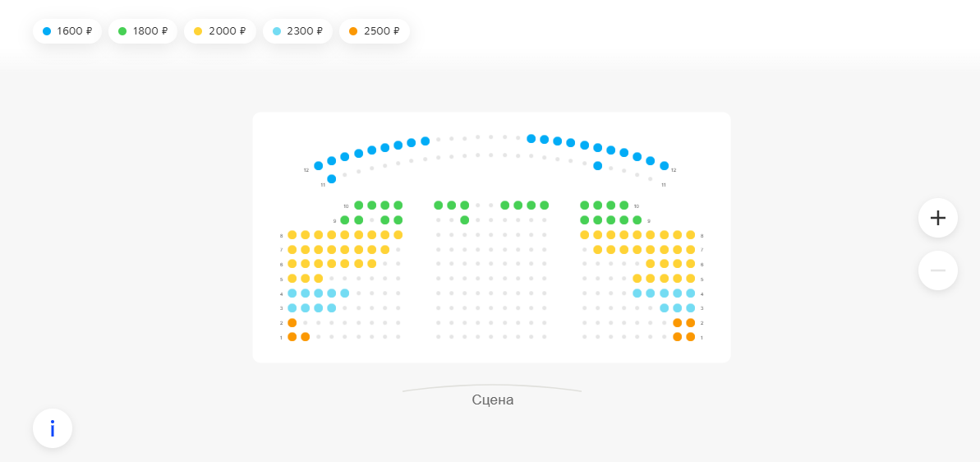Show only 2300 ₽ seats
This screenshot has width=980, height=462.
tap(297, 31)
